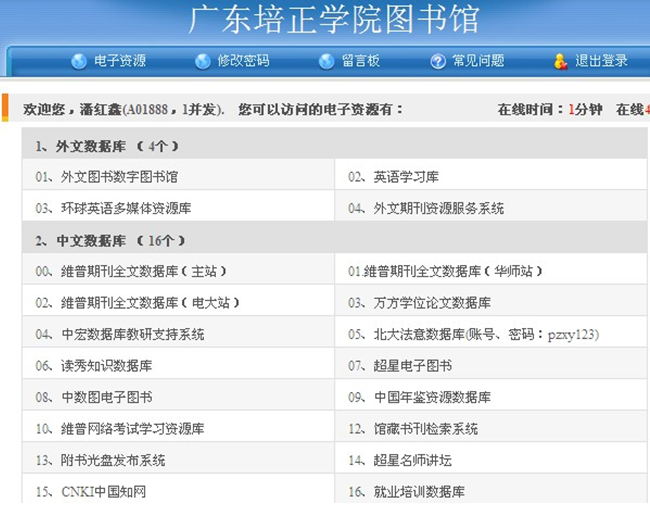650x506 pixels.
Task: Click the 外文数据库（4个）section header
Action: pyautogui.click(x=334, y=143)
